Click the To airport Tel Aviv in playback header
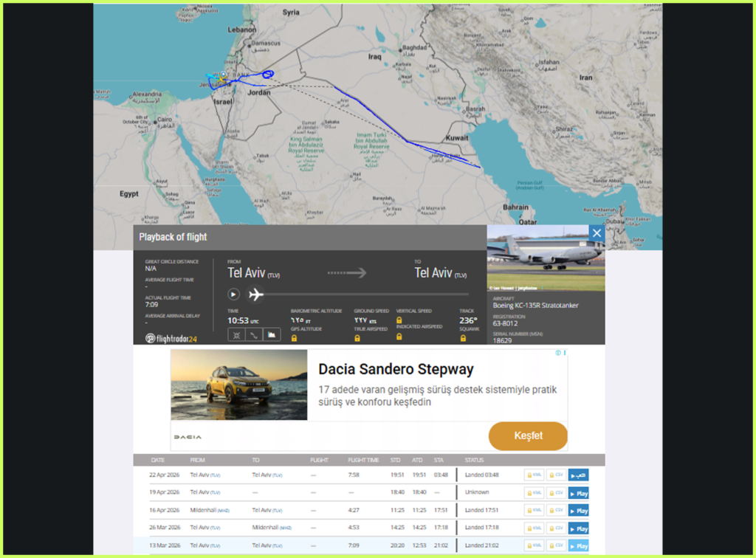 440,273
